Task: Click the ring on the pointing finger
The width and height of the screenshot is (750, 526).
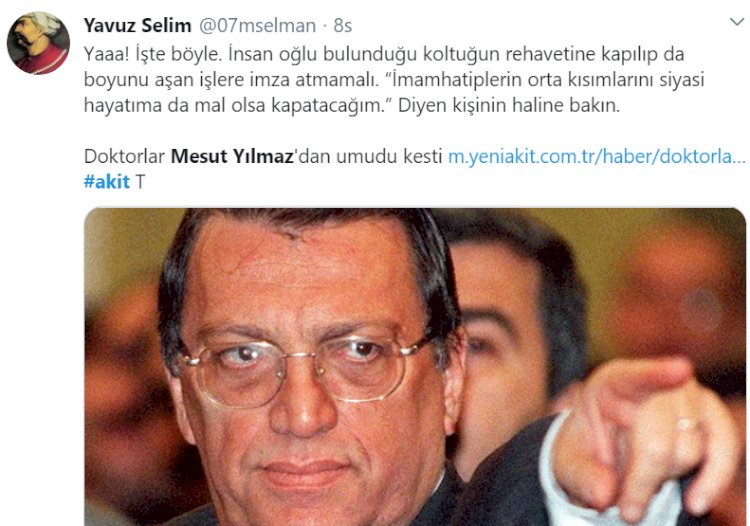Action: coord(686,424)
